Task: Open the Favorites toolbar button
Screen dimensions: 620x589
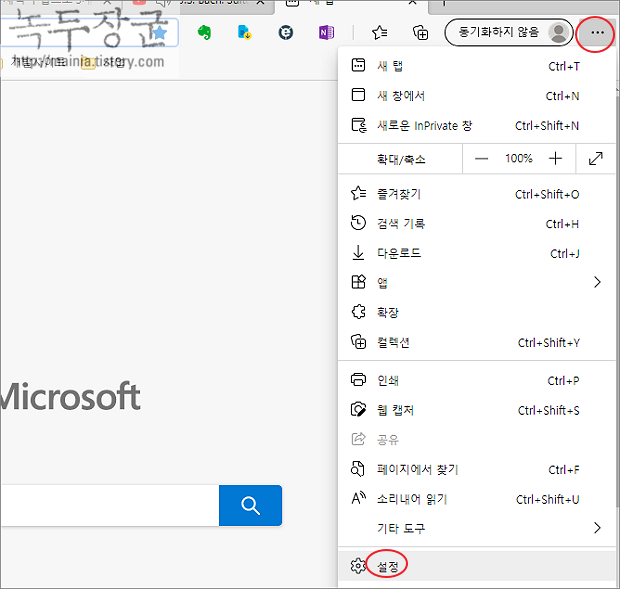Action: pos(380,33)
